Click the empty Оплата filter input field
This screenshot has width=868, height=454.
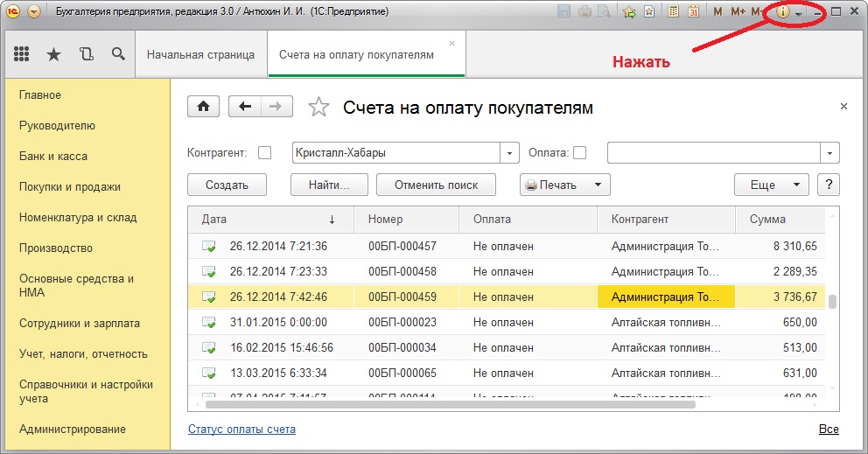coord(713,153)
